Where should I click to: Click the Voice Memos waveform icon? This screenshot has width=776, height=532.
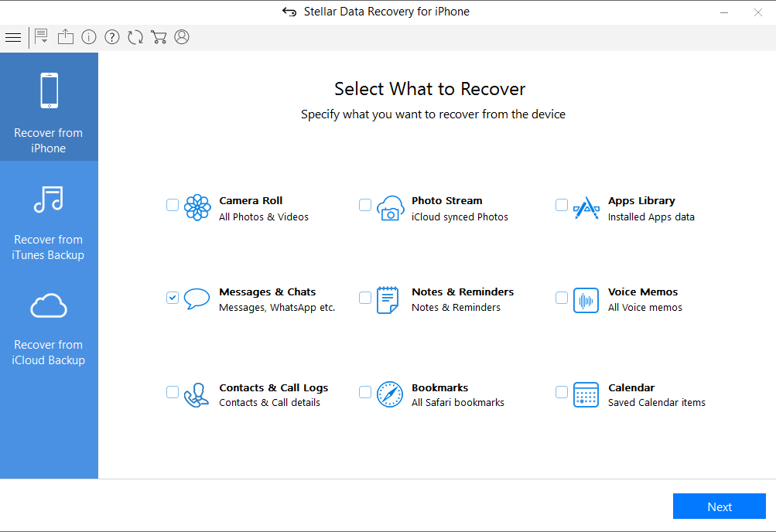586,300
